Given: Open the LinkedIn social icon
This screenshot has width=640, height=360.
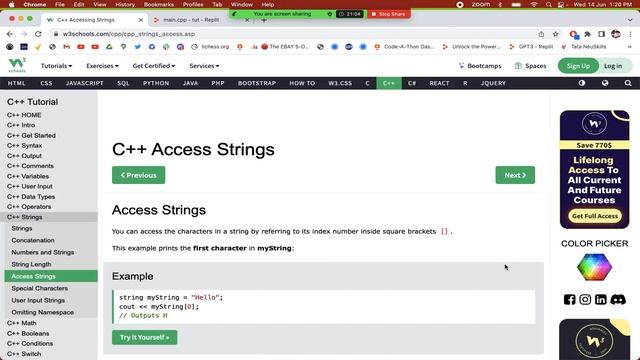Looking at the screenshot, I should 600,300.
